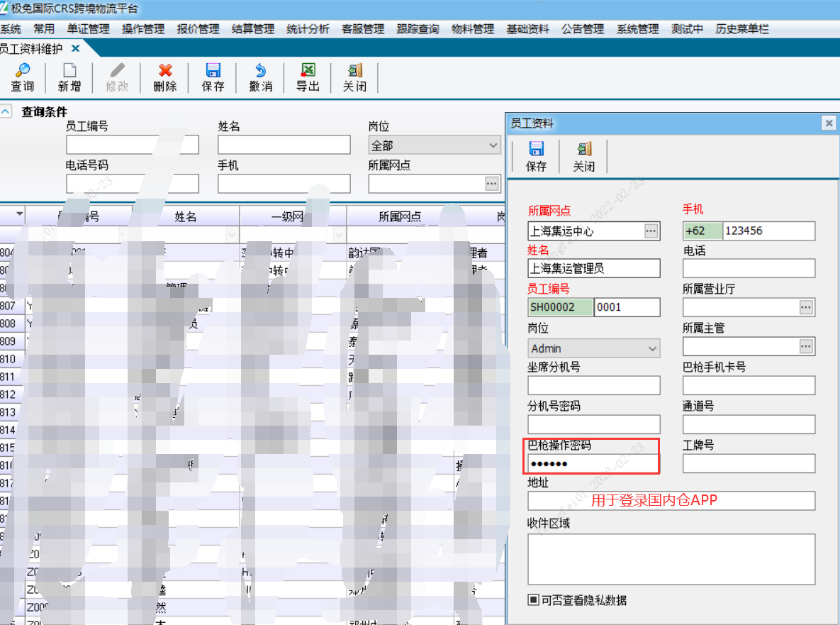Click the 查询 search toolbar icon
The height and width of the screenshot is (625, 840).
tap(23, 78)
